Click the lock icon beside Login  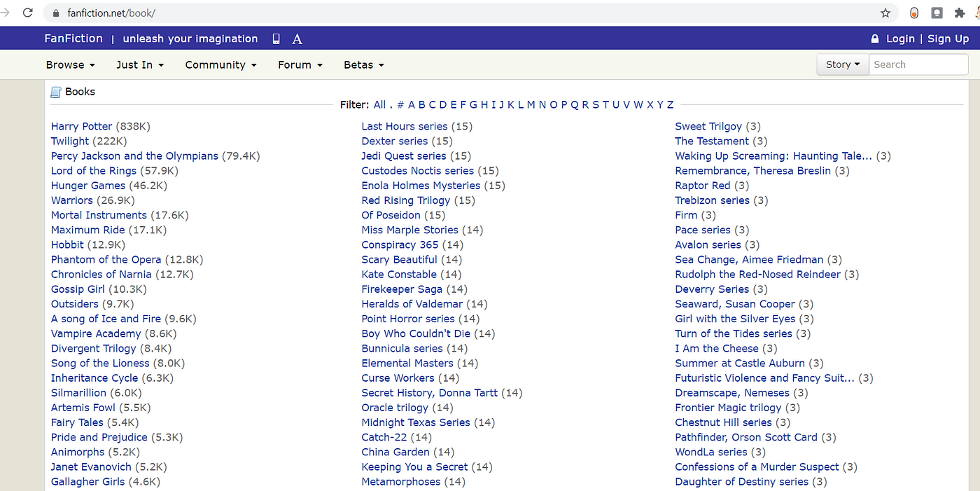coord(875,39)
